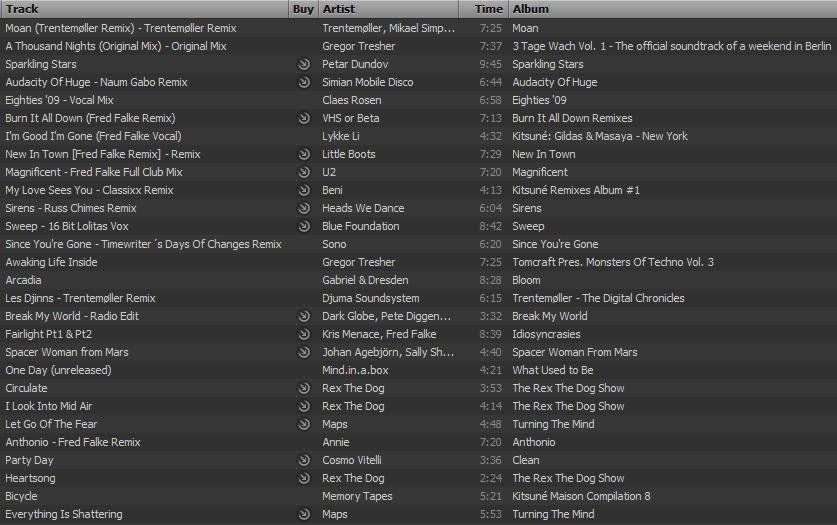Click the Buy icon for Sparkling Stars
Image resolution: width=837 pixels, height=525 pixels.
tap(304, 64)
